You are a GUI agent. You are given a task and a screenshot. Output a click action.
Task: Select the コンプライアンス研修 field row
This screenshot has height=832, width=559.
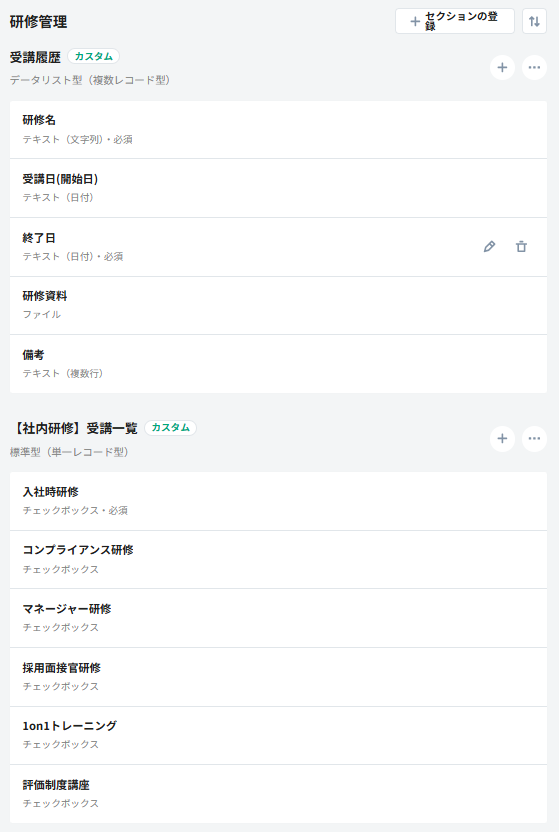point(278,559)
